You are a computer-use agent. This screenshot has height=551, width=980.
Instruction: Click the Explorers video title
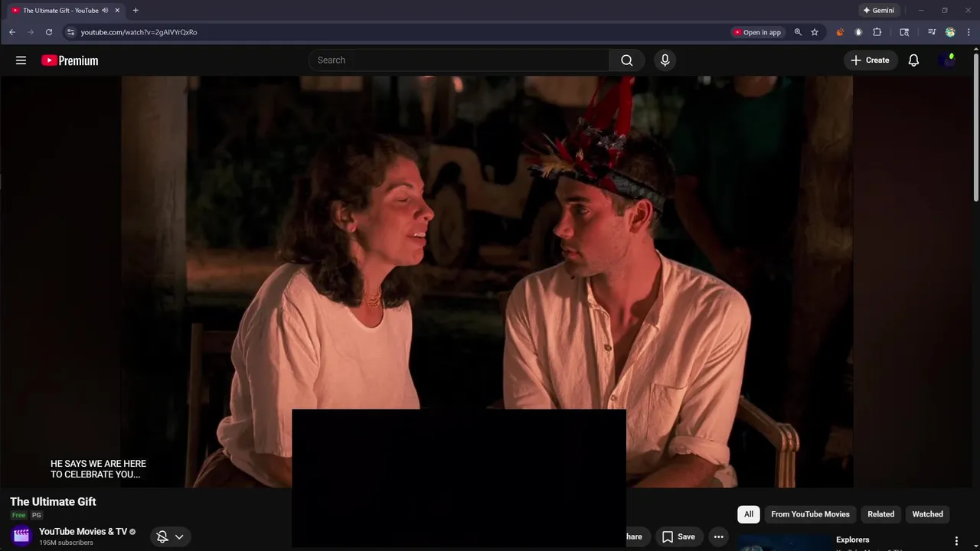point(852,540)
